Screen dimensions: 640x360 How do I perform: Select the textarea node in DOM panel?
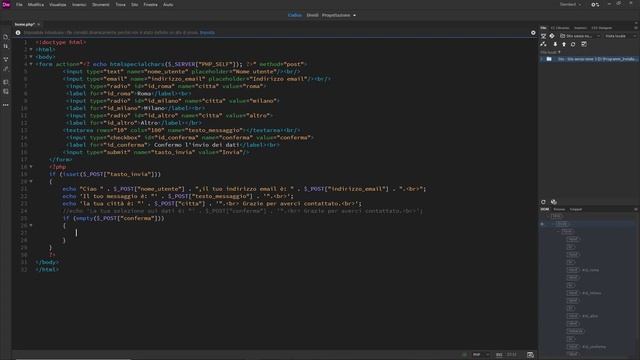[576, 331]
